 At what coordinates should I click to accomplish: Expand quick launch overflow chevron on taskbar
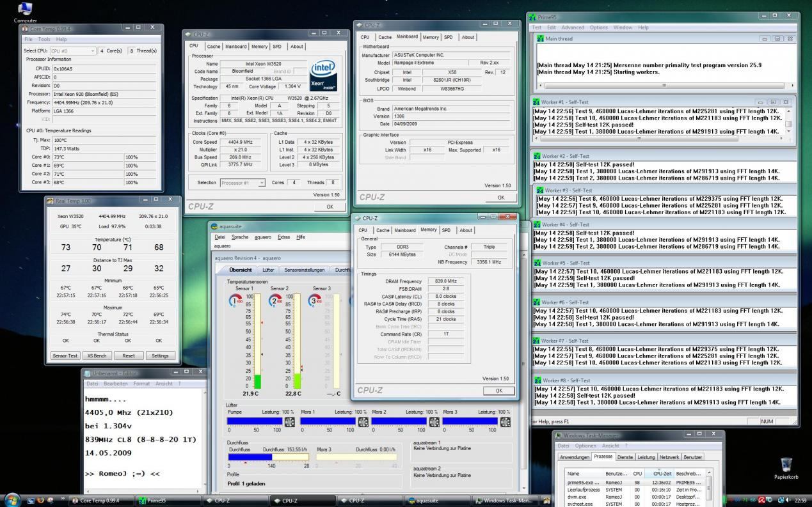(x=63, y=499)
